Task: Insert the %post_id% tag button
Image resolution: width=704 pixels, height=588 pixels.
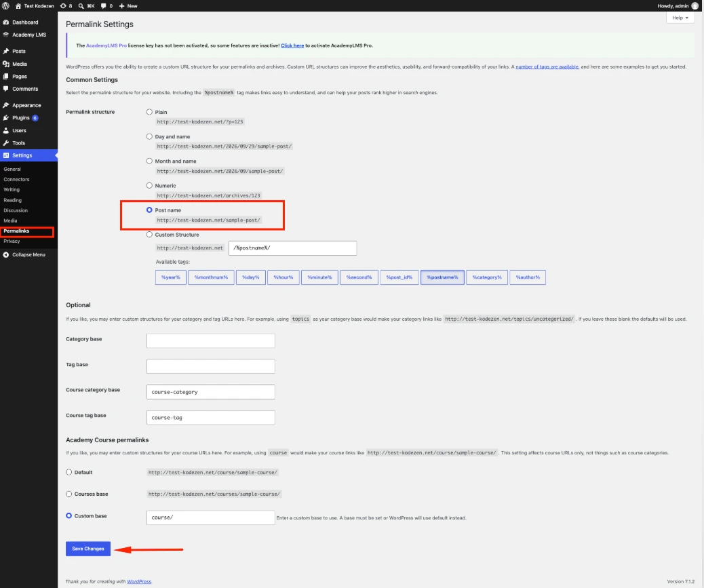Action: 399,277
